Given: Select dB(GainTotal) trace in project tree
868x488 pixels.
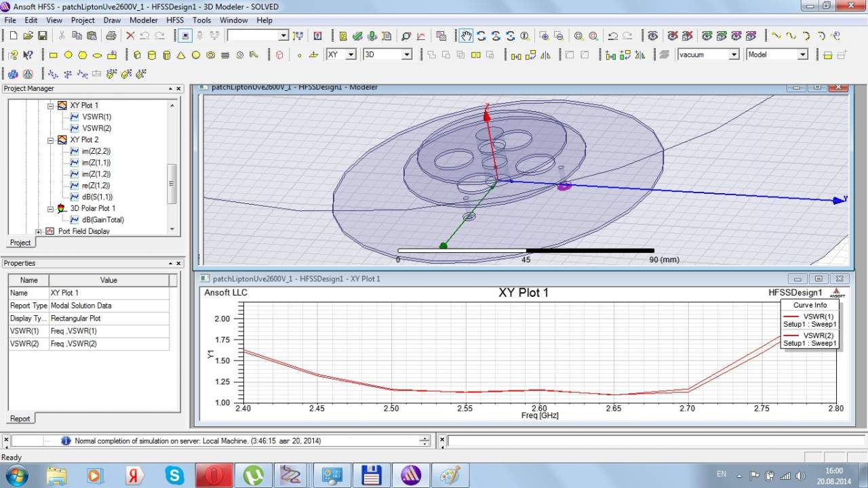Looking at the screenshot, I should click(102, 220).
